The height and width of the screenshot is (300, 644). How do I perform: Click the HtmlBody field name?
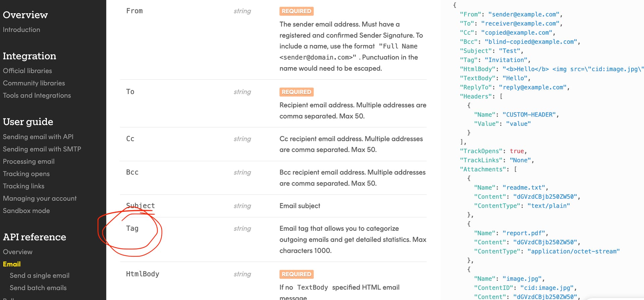click(x=143, y=274)
